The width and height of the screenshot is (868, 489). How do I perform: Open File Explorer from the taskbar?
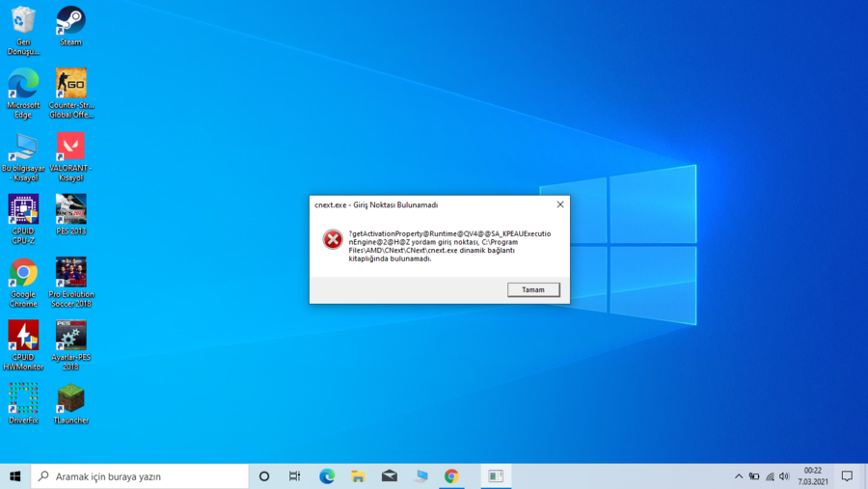[x=358, y=476]
